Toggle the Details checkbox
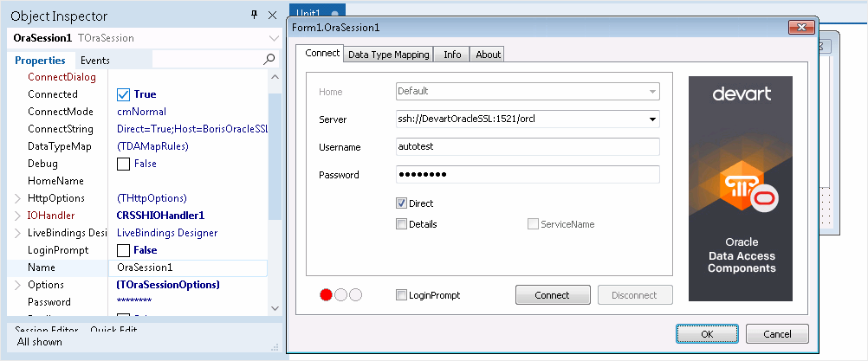The image size is (868, 361). point(401,224)
